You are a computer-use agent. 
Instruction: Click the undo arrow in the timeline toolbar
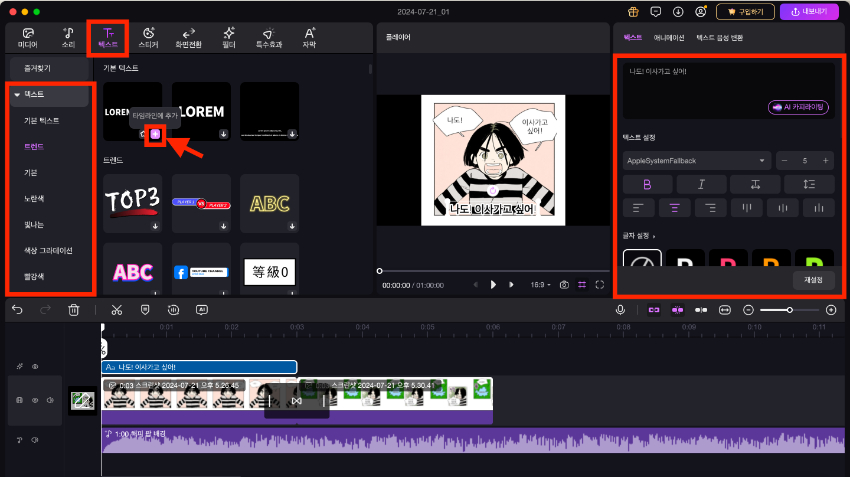[x=17, y=310]
